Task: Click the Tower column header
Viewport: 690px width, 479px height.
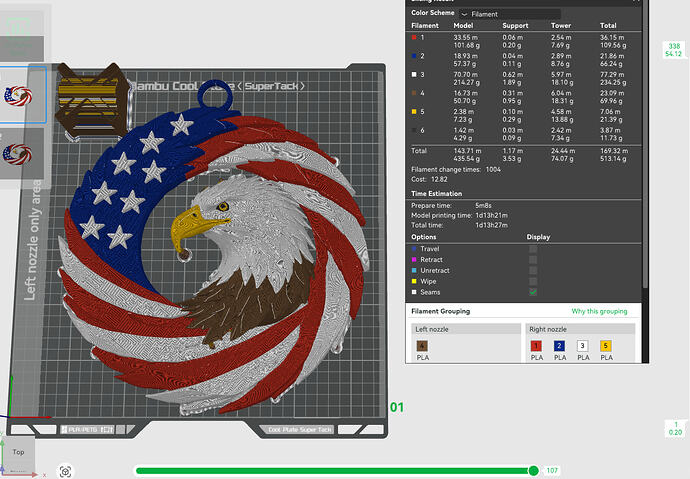Action: [561, 26]
